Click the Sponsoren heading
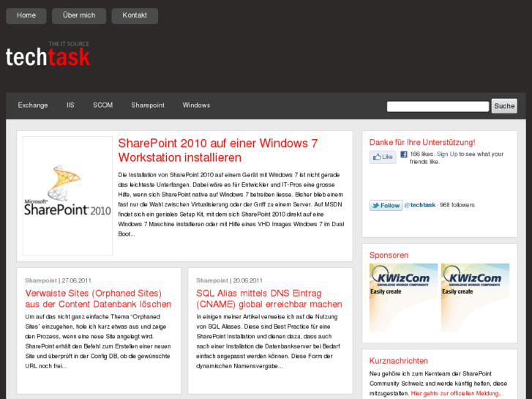 click(389, 256)
